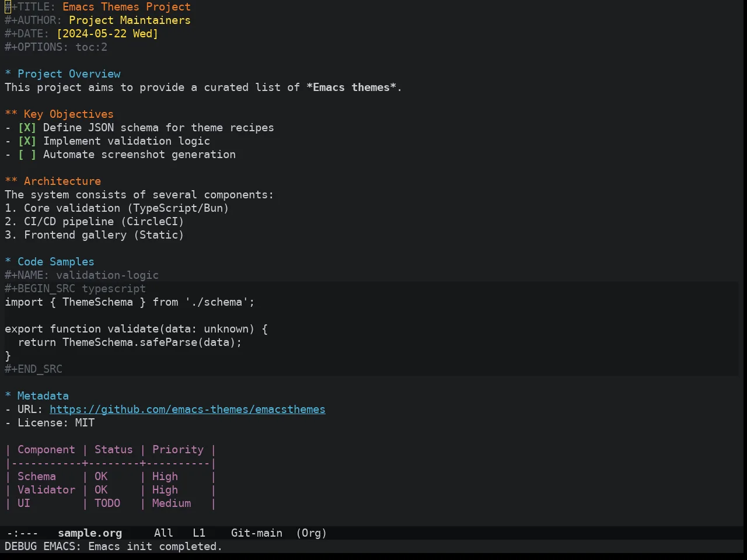Click the #+OPTIONS: toc:2 line
The height and width of the screenshot is (560, 747).
point(56,47)
